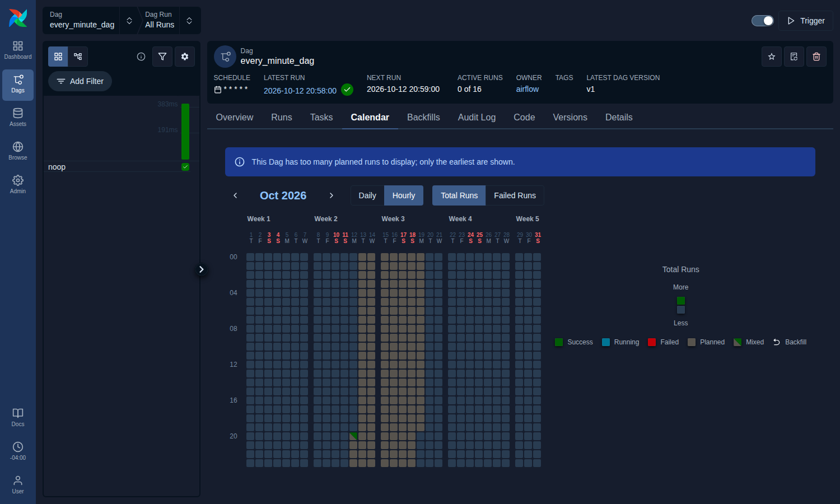Go to next month
Image resolution: width=840 pixels, height=504 pixels.
[332, 195]
